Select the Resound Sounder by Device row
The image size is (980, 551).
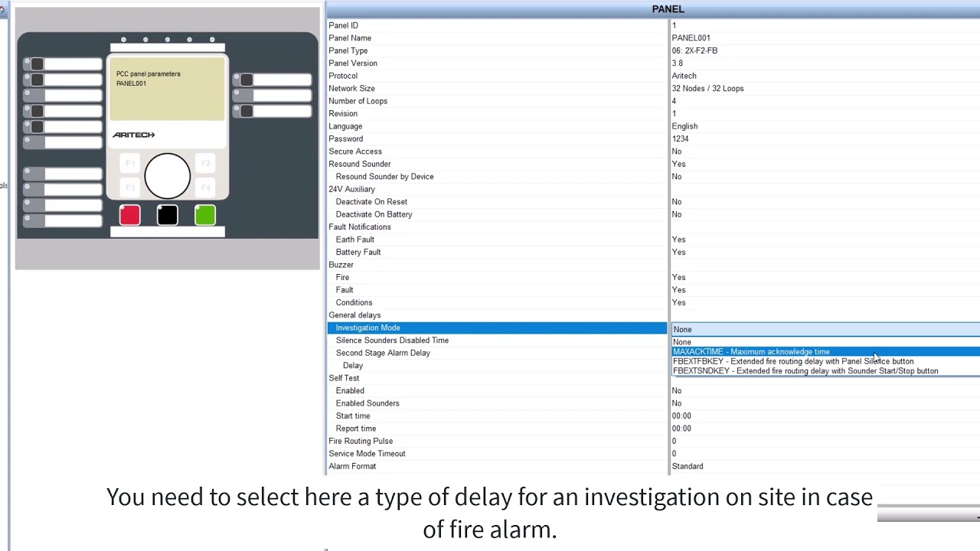497,177
